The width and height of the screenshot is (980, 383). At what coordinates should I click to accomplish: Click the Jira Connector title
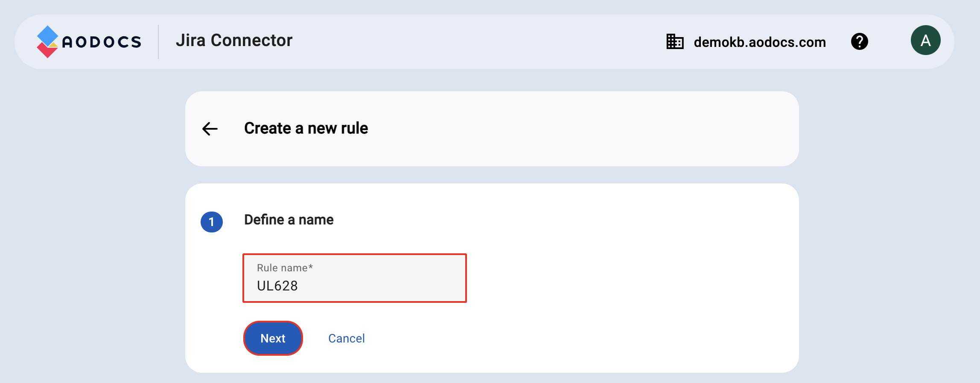point(234,41)
